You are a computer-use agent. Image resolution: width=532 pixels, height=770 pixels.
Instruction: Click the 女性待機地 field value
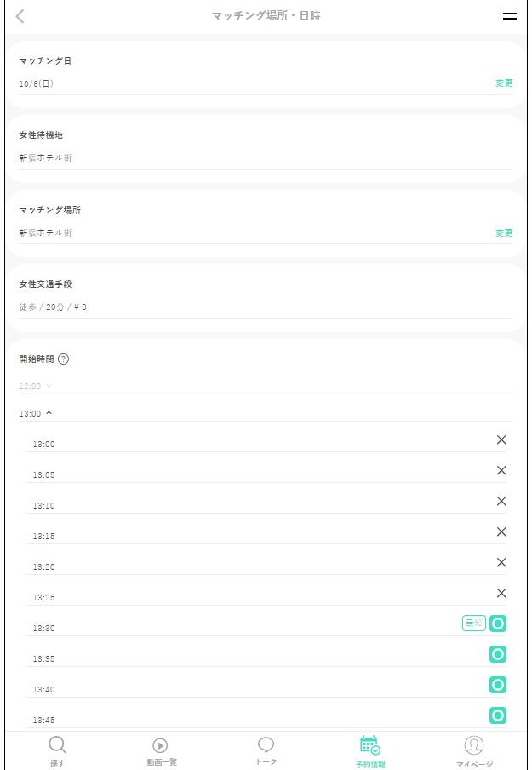coord(46,158)
